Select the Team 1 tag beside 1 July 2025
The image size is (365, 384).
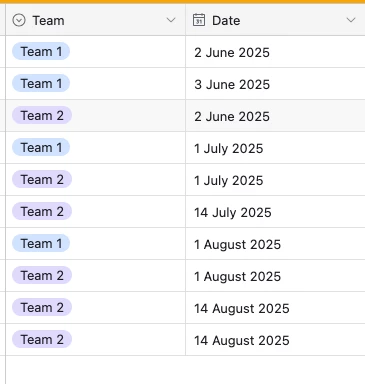click(41, 147)
